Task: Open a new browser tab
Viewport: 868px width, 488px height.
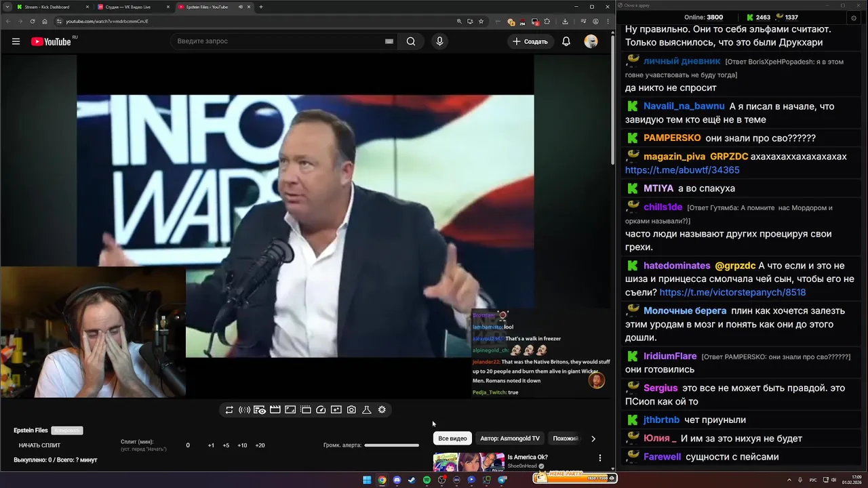Action: click(261, 7)
